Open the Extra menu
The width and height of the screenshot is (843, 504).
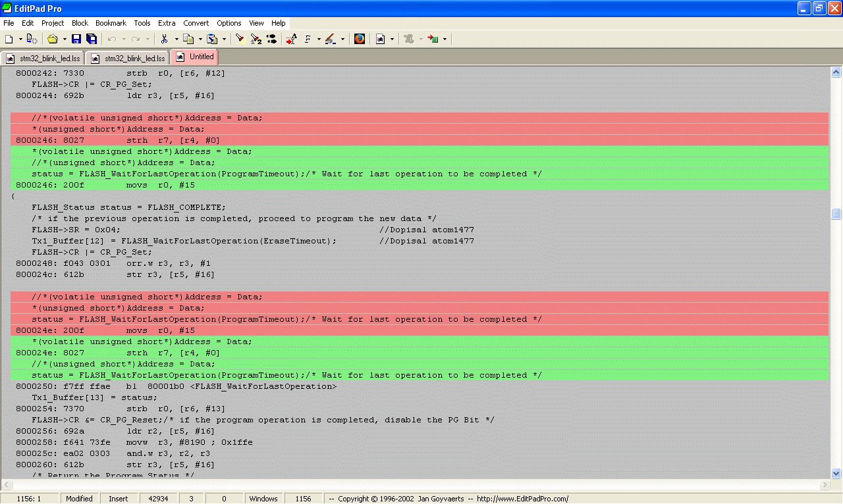[x=167, y=23]
